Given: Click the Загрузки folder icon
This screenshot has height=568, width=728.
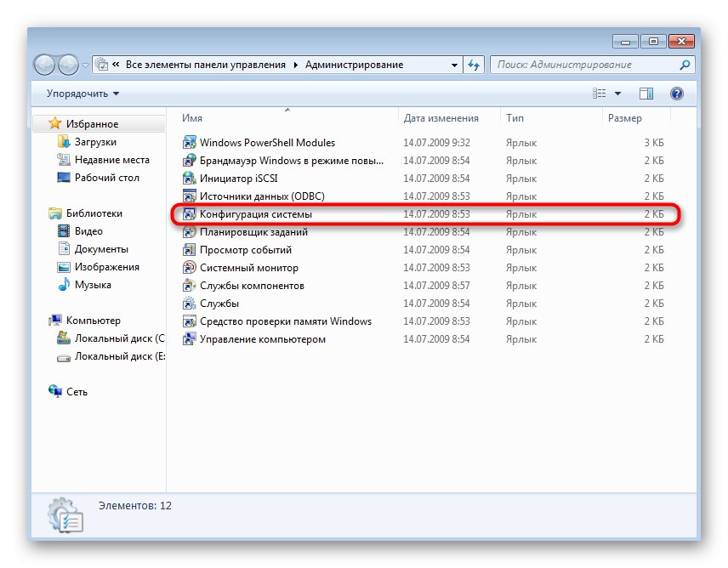Looking at the screenshot, I should (64, 141).
